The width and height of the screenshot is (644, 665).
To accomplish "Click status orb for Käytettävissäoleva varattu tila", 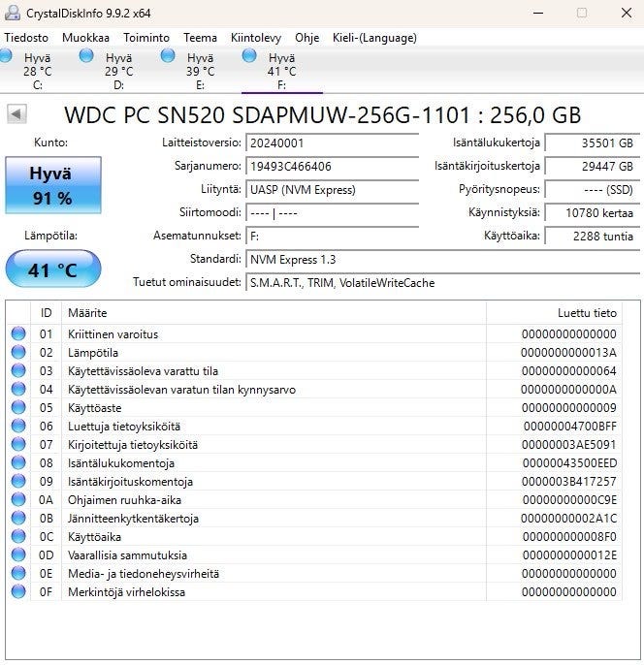I will [x=18, y=370].
